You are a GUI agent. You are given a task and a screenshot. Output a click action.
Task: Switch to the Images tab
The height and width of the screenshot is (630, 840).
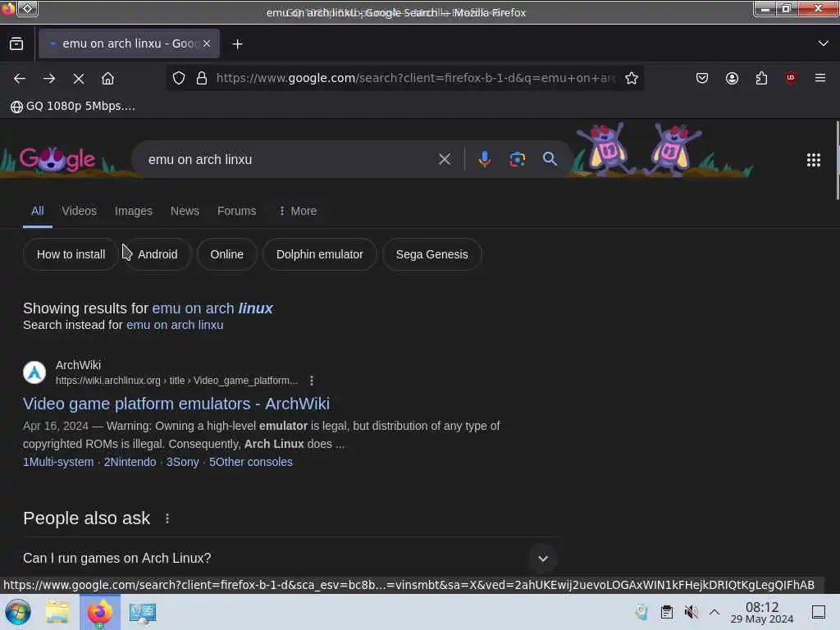pyautogui.click(x=134, y=211)
